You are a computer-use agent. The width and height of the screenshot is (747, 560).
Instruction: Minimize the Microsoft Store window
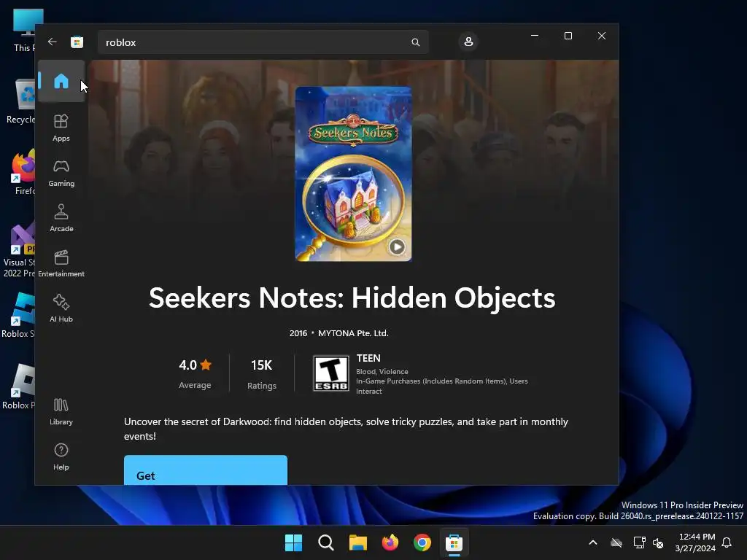click(535, 36)
